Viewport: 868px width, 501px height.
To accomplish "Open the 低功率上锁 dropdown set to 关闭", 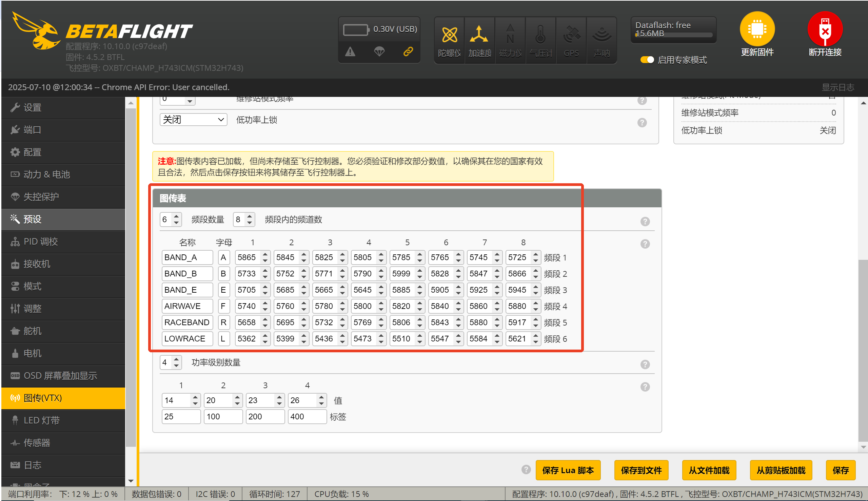I will point(193,120).
